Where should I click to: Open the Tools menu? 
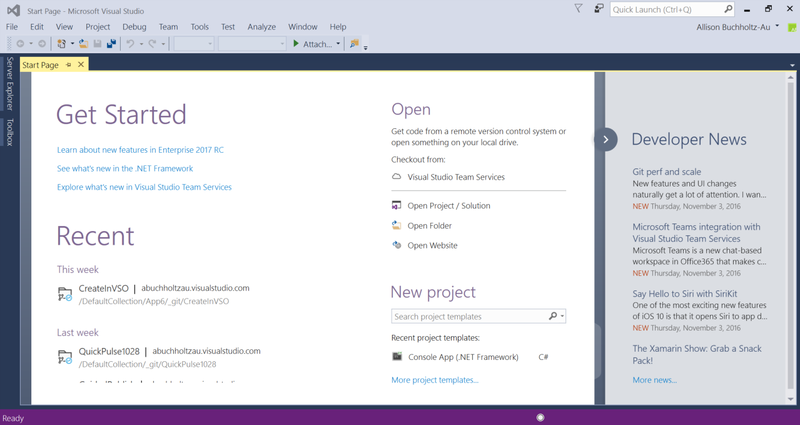point(199,27)
